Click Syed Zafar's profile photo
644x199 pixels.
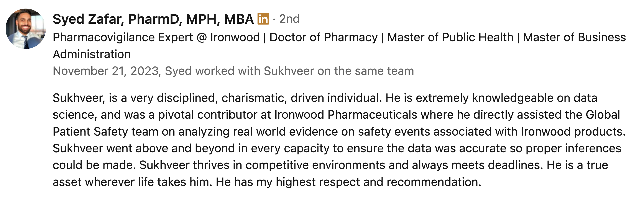[x=26, y=29]
